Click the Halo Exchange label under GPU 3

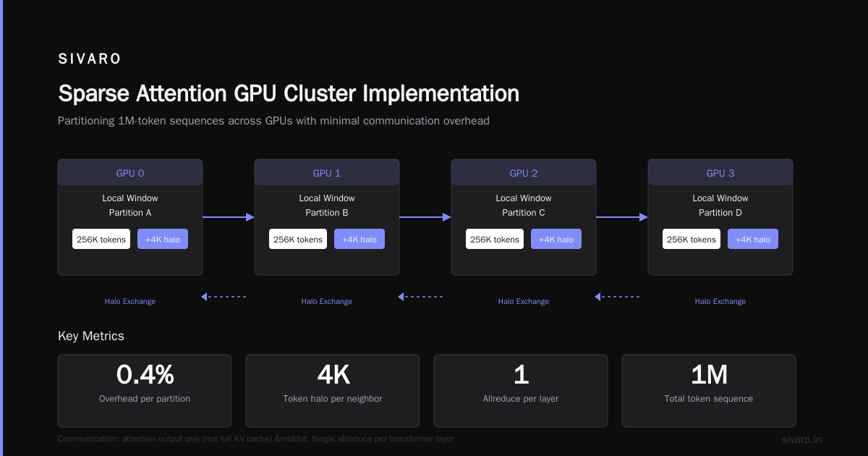720,301
